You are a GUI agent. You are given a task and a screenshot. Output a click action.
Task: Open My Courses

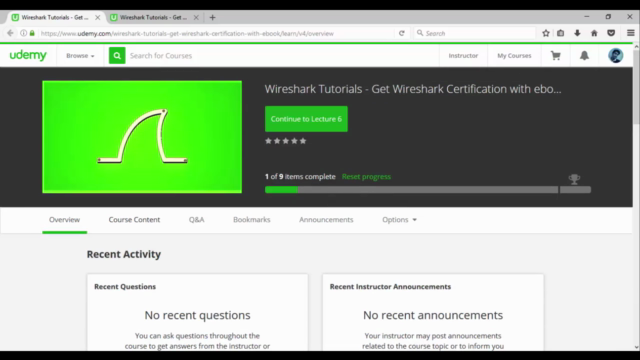coord(514,56)
